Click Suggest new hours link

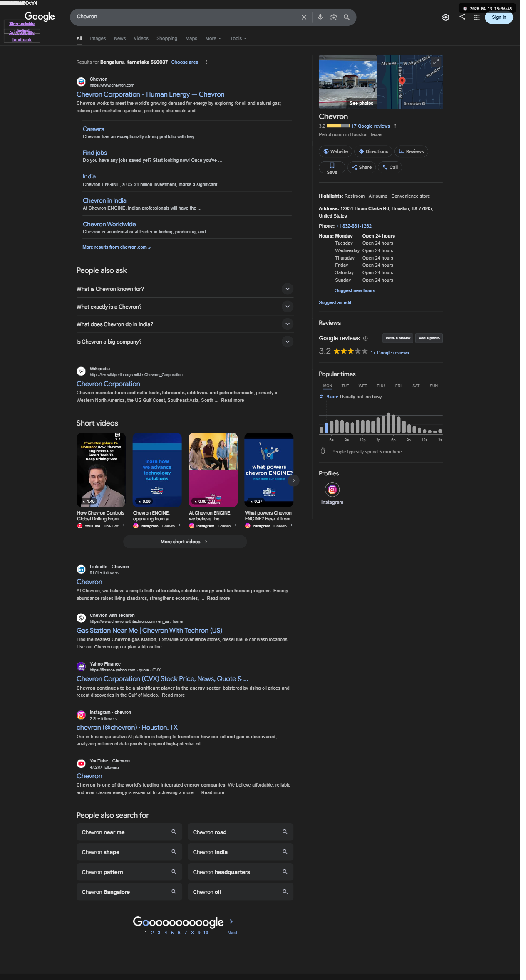(355, 290)
